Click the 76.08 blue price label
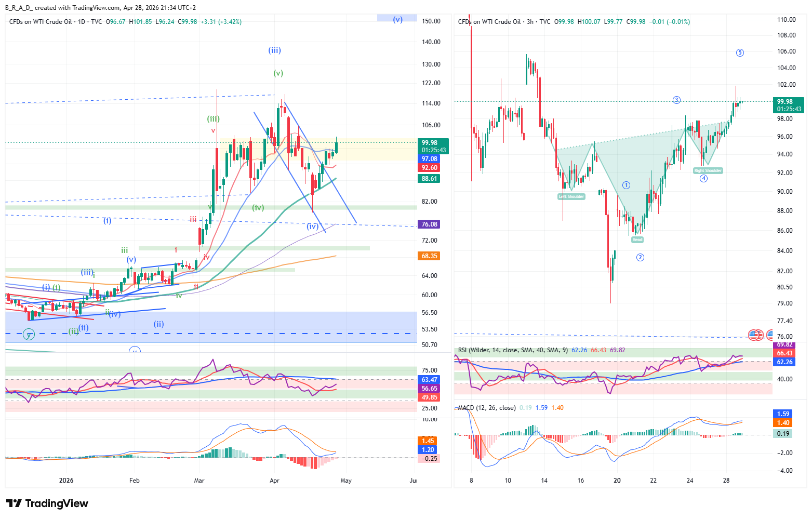This screenshot has width=812, height=519. [x=429, y=224]
